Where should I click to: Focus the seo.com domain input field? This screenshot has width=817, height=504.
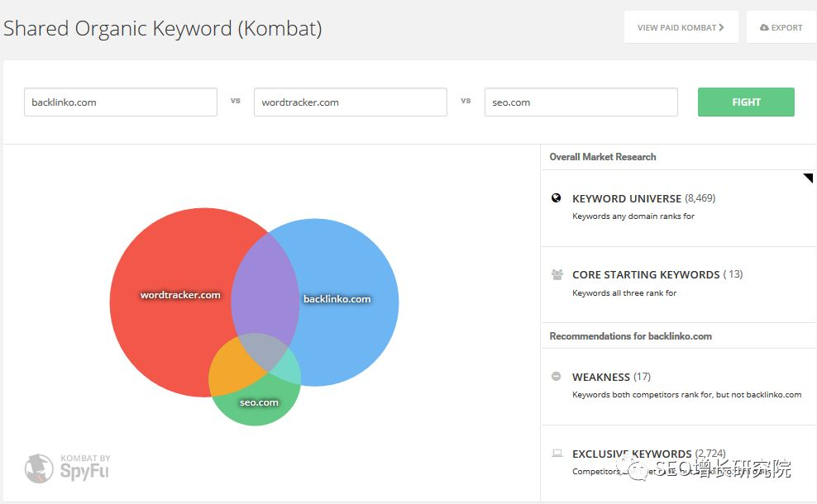coord(581,102)
